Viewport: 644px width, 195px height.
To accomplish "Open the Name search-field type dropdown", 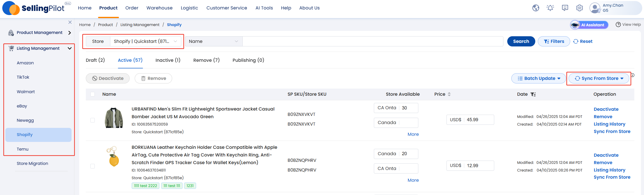I will 214,41.
